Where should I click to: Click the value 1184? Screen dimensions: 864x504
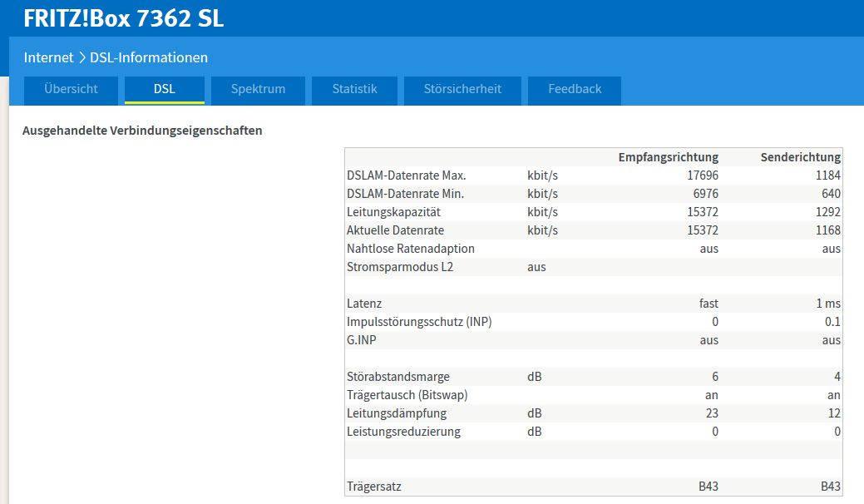tap(827, 175)
